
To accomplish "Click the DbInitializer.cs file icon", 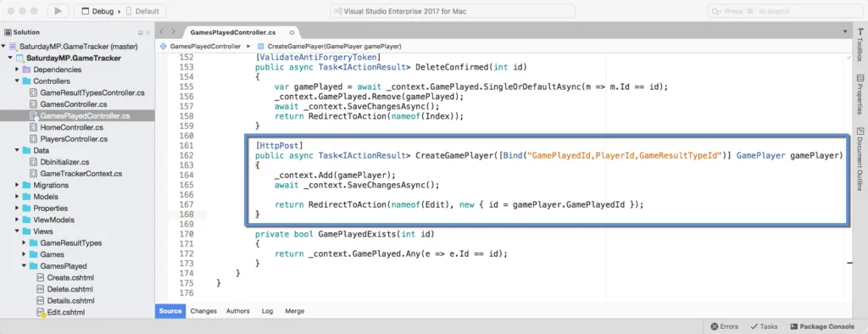I will pos(33,162).
